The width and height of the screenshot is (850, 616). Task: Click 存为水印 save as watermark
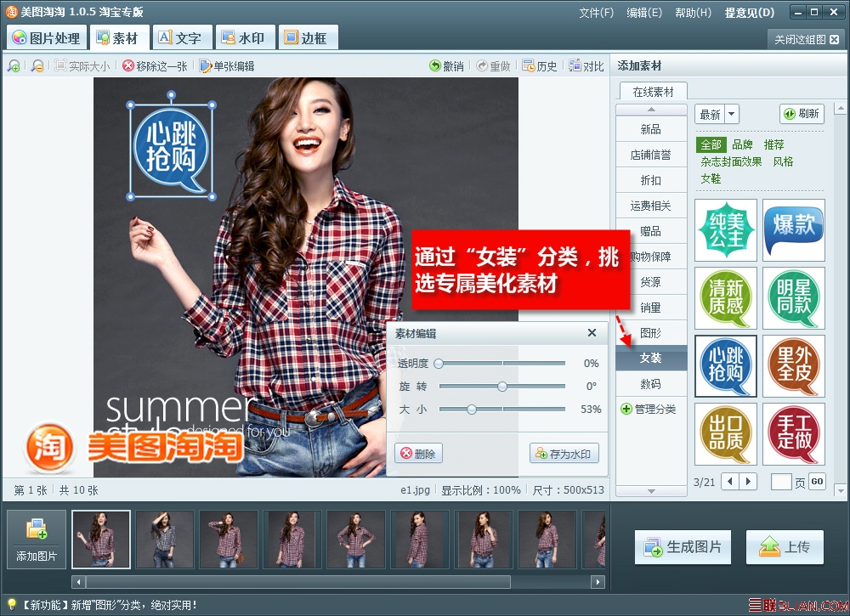[564, 454]
